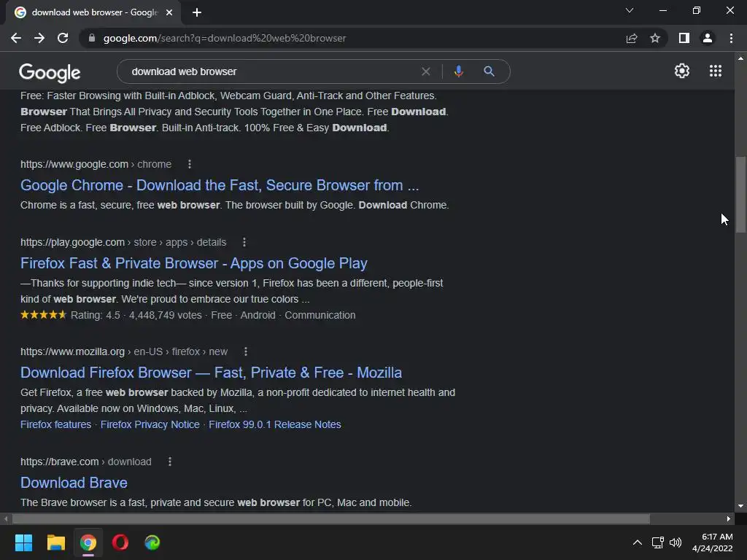Open Google quick settings gear
Image resolution: width=747 pixels, height=560 pixels.
tap(682, 71)
